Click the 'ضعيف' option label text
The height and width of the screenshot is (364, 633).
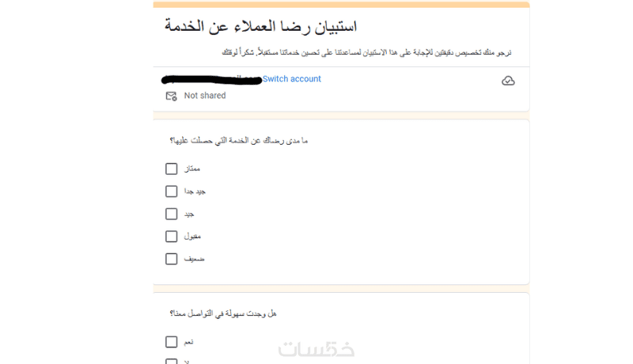click(195, 259)
